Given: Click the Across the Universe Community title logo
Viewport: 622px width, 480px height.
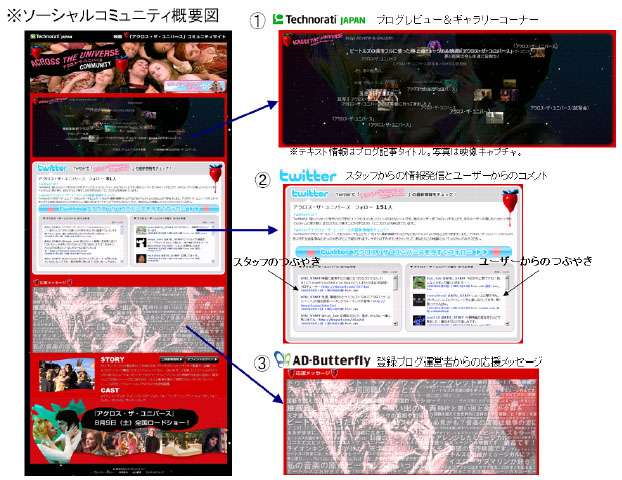Looking at the screenshot, I should click(75, 60).
